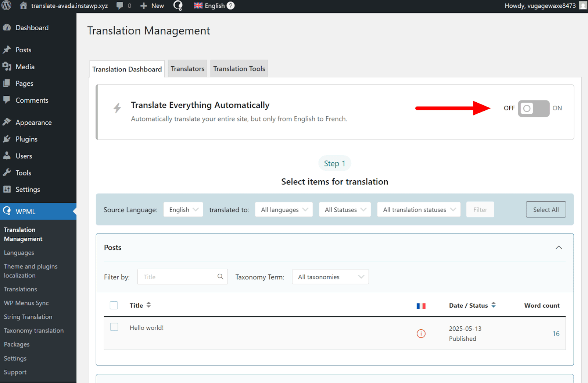Open WP Menus Sync submenu item
Viewport: 588px width, 383px height.
pos(26,303)
